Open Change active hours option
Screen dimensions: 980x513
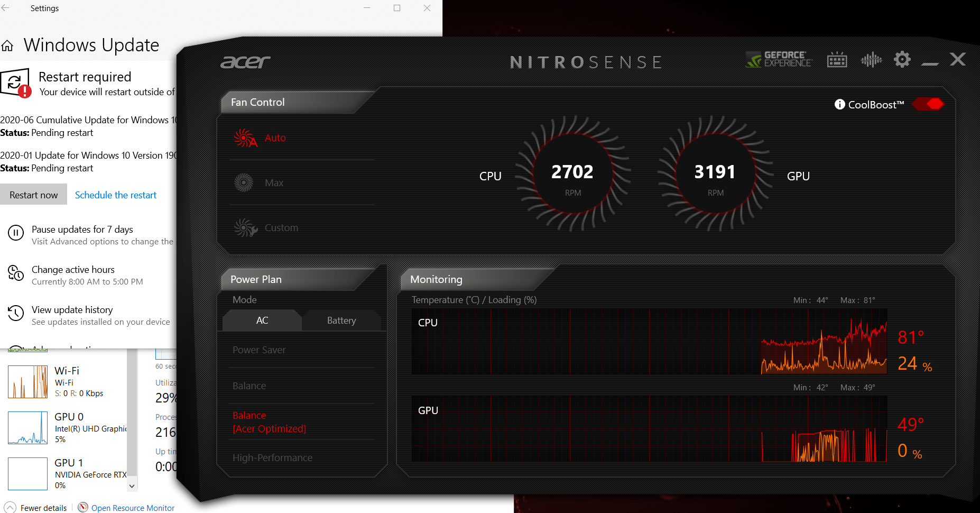pos(73,270)
